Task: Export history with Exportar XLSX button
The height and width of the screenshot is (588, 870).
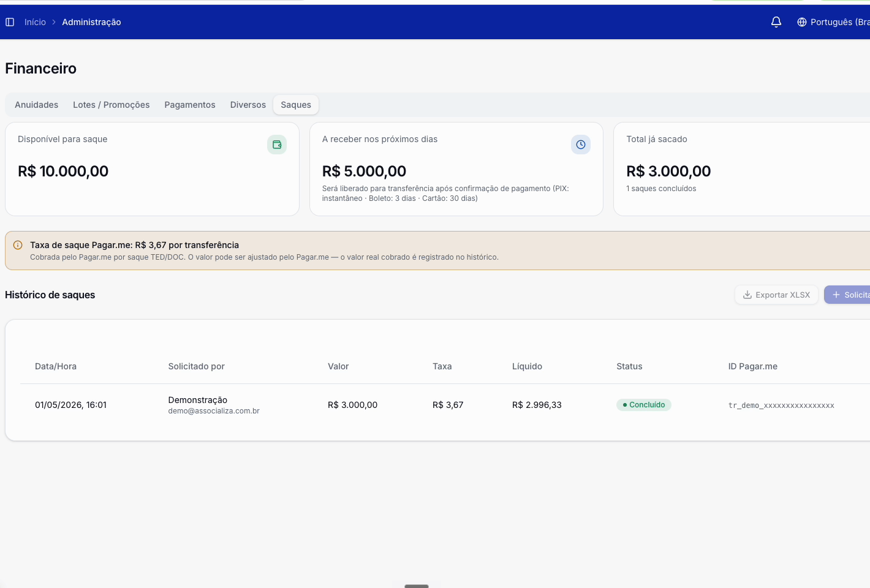Action: click(776, 295)
